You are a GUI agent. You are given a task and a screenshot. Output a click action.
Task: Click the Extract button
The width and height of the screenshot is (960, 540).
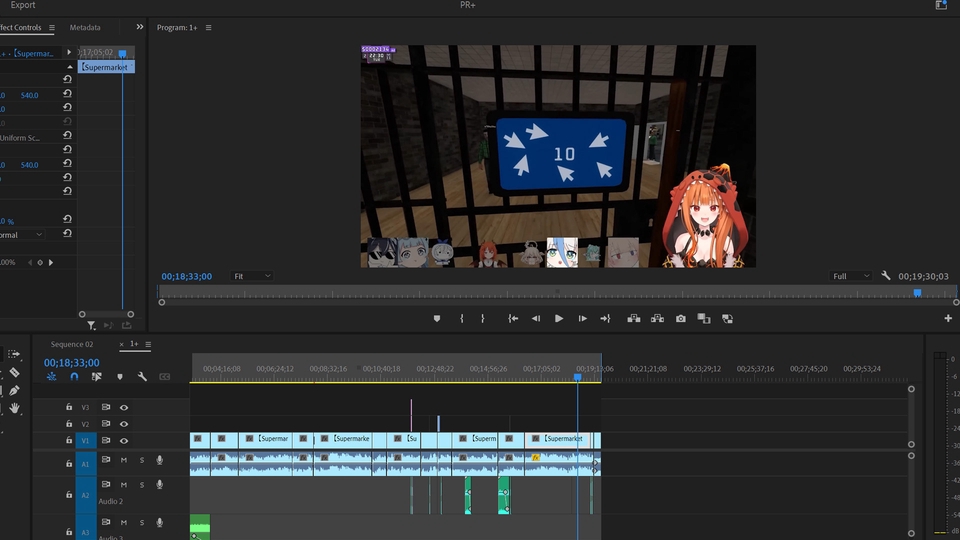click(657, 318)
